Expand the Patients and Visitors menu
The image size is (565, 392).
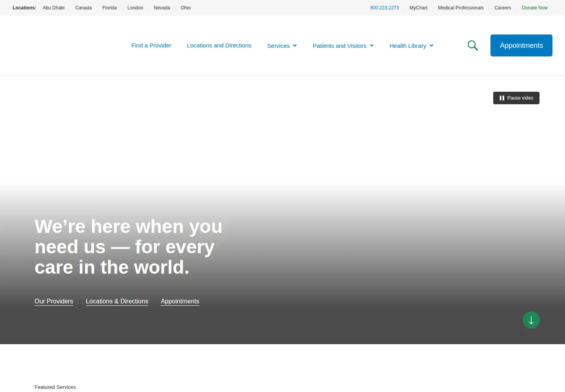343,46
